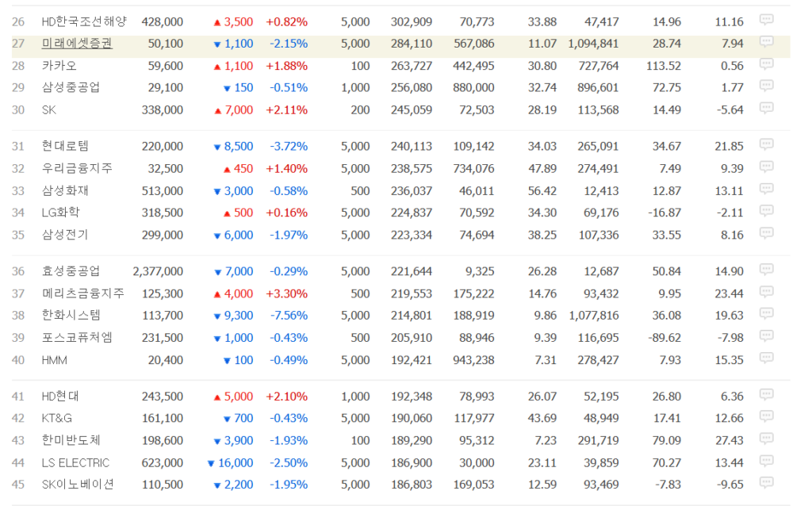
Task: Open discussion icon for 포스코퓨처엠 row
Action: (766, 335)
